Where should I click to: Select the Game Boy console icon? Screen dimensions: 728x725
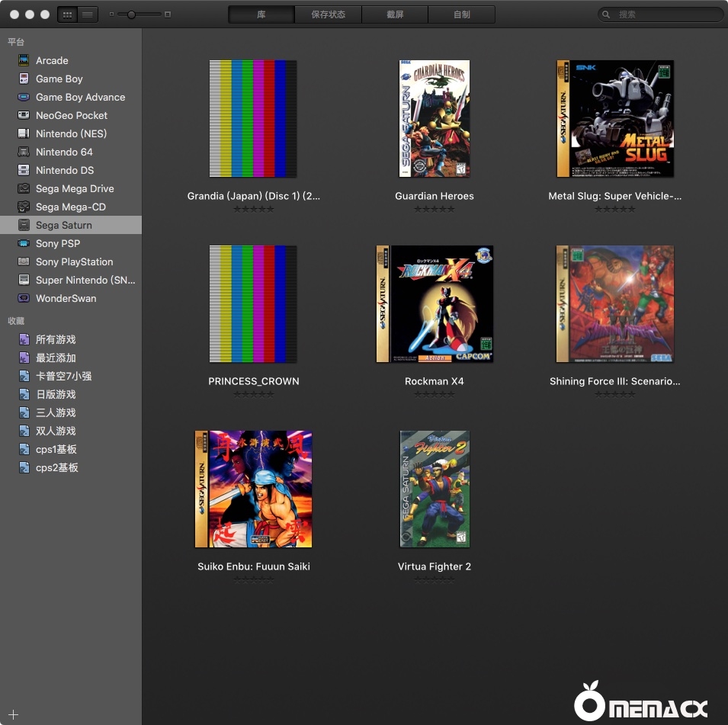(24, 79)
